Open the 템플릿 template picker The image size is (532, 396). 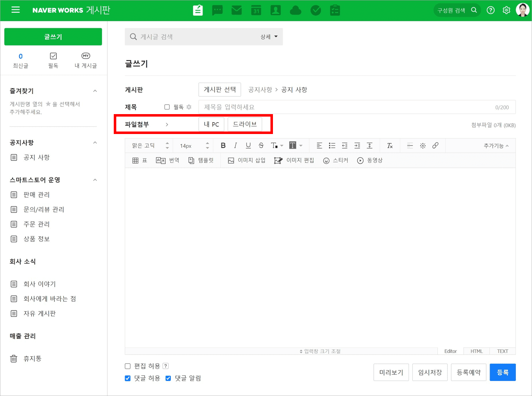click(x=201, y=160)
